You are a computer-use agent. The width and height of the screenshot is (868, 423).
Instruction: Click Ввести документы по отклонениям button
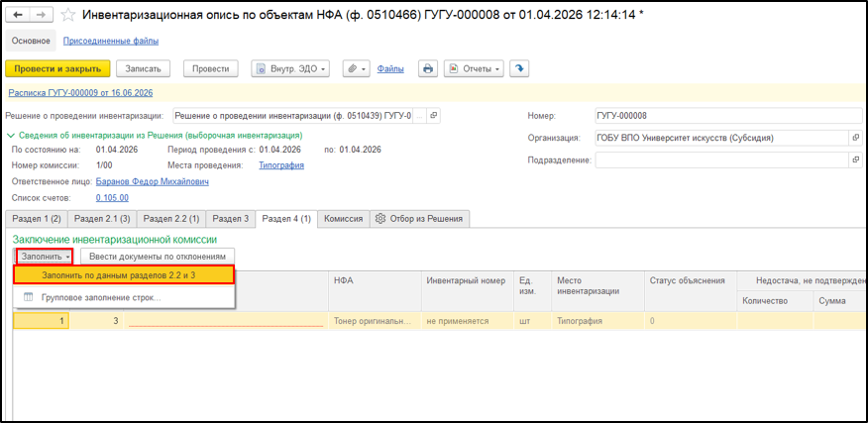pos(158,257)
